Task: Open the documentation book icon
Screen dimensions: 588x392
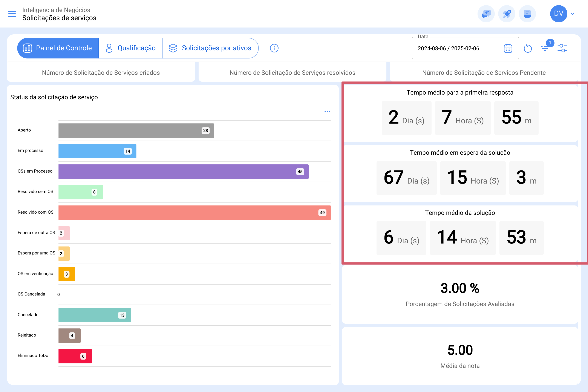Action: [x=527, y=14]
